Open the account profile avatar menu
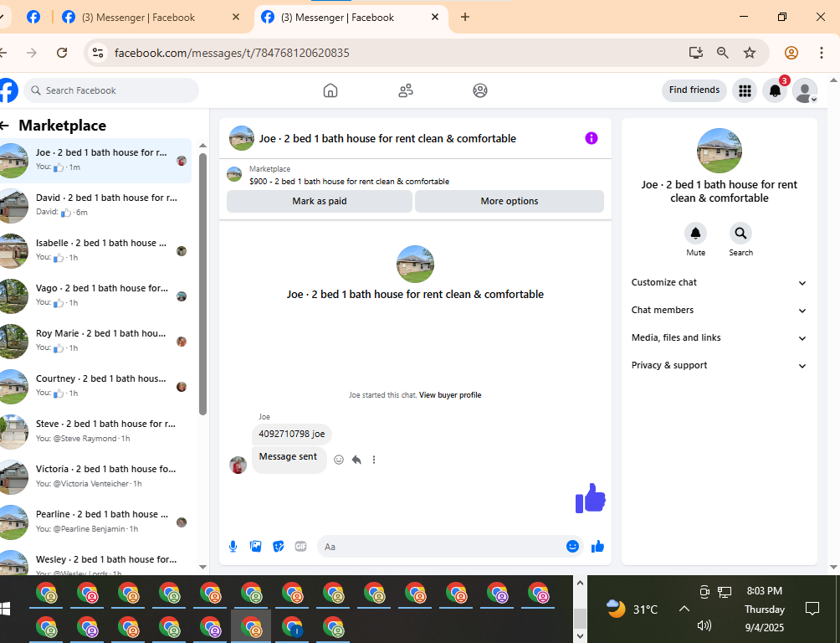The height and width of the screenshot is (643, 840). pos(805,90)
